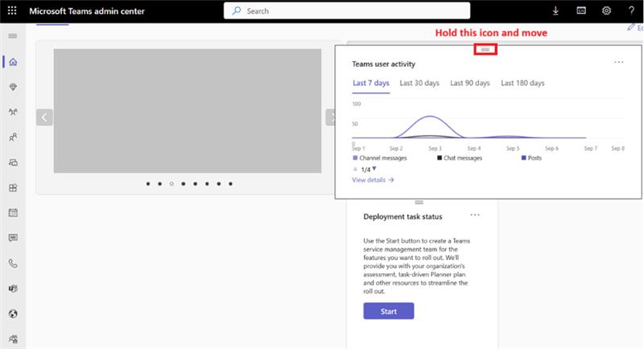Select the seventh carousel dot
644x349 pixels.
pos(219,183)
